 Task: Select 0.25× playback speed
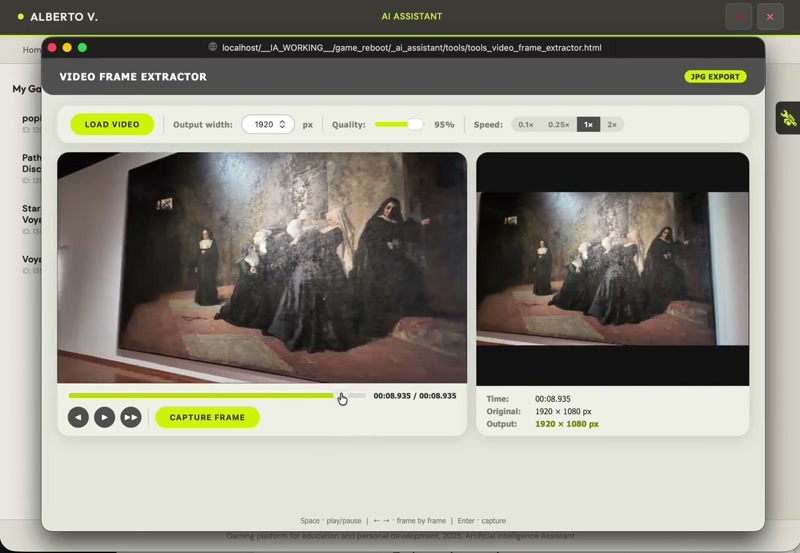pos(559,124)
